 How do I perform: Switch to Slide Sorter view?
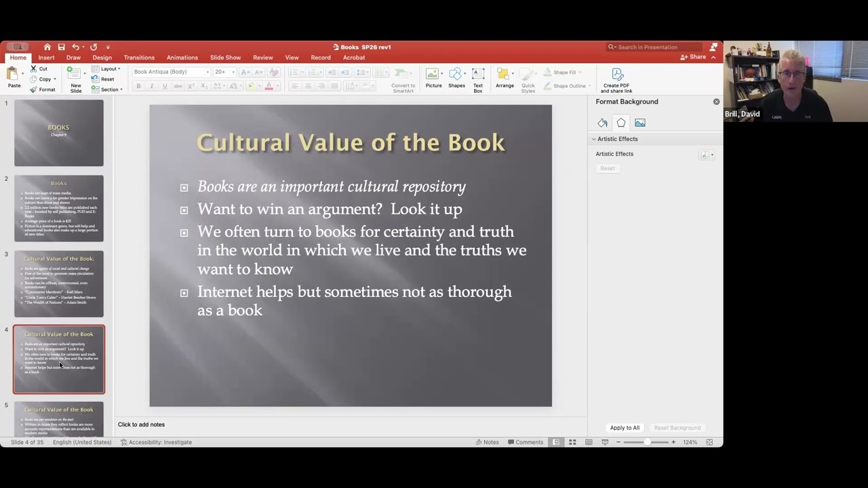[572, 442]
